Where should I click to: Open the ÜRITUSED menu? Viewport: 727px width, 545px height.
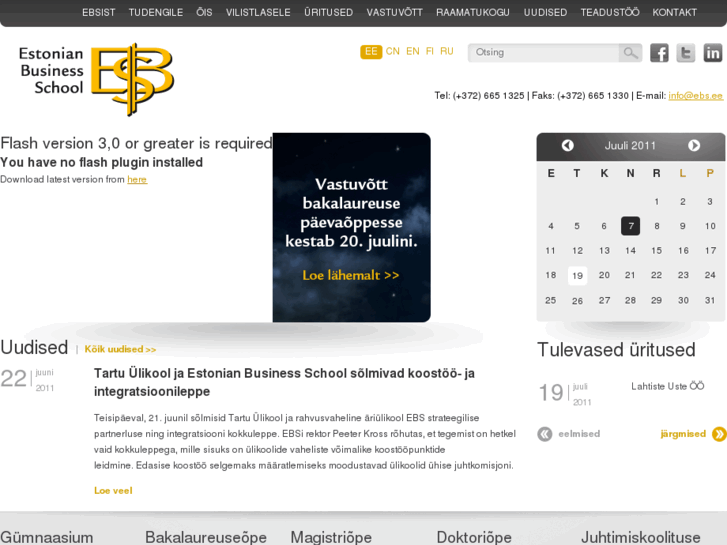coord(328,13)
